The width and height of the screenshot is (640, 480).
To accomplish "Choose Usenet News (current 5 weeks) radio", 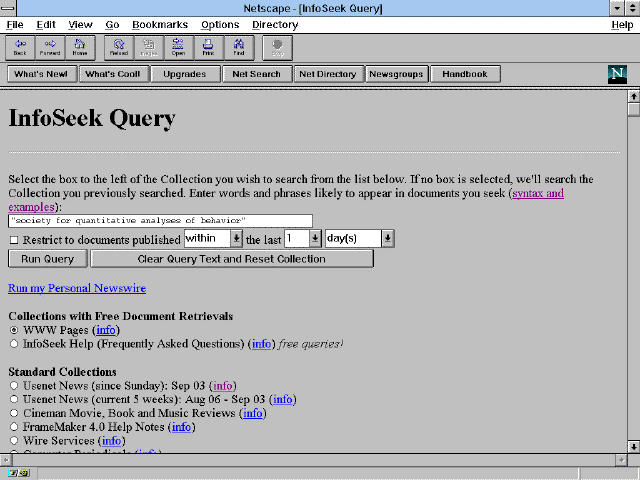I will 14,399.
